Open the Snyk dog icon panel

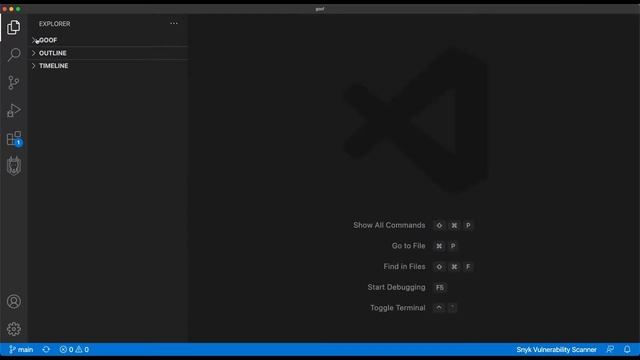pos(14,166)
